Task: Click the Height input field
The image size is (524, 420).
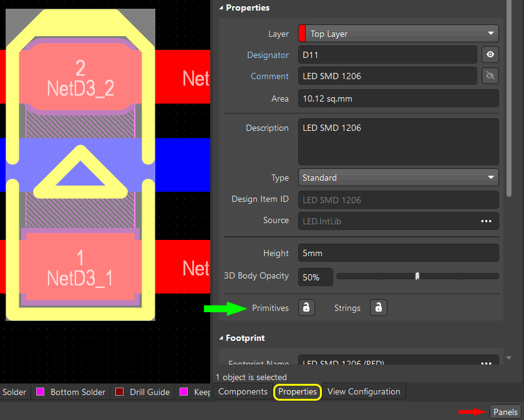Action: point(398,253)
